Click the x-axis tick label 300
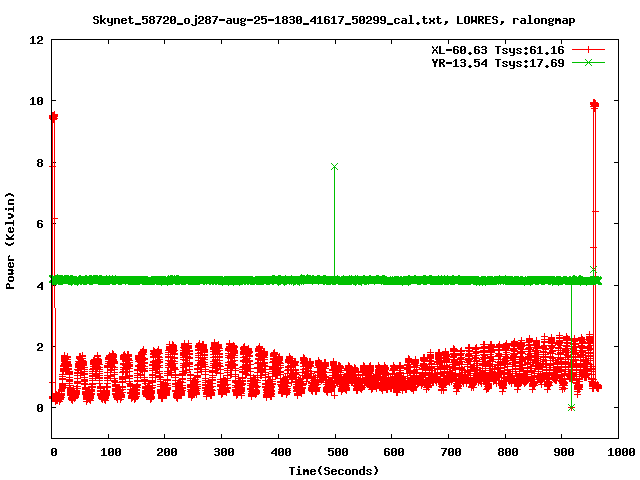Image resolution: width=640 pixels, height=480 pixels. [224, 452]
